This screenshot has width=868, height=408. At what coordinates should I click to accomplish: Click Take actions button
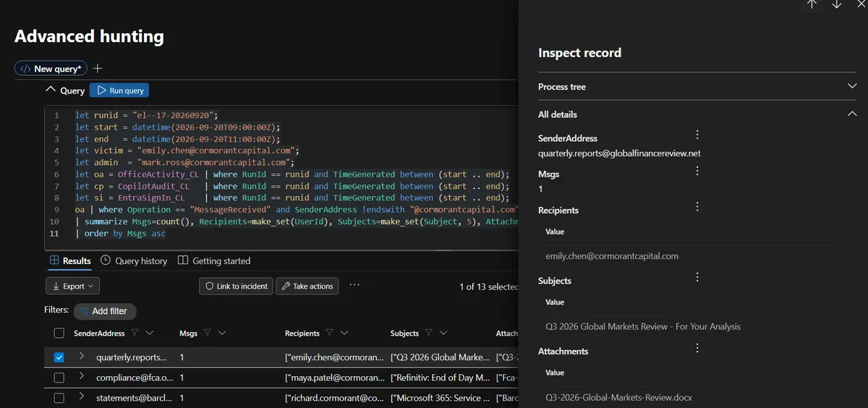tap(307, 286)
